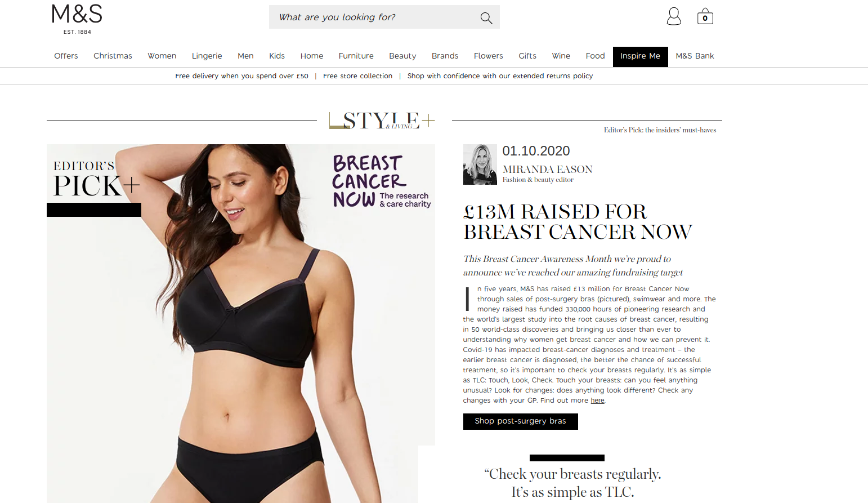
Task: Click Miranda Eason's author photo
Action: pyautogui.click(x=480, y=164)
